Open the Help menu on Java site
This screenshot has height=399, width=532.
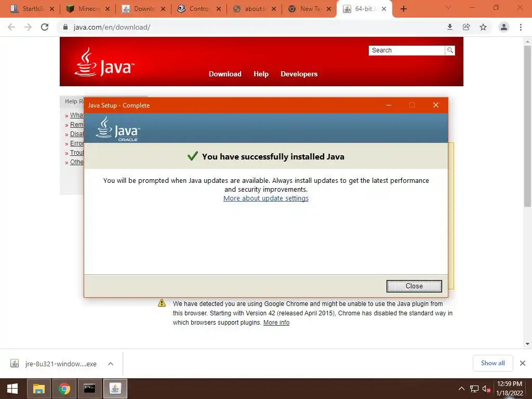[x=261, y=74]
